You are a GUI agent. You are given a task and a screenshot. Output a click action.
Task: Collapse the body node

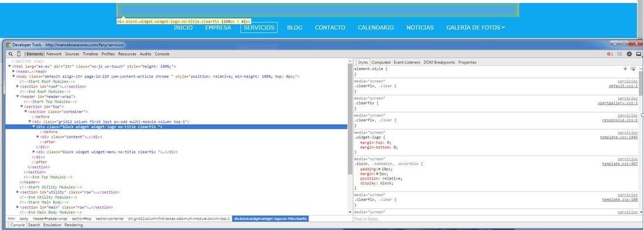(x=13, y=77)
